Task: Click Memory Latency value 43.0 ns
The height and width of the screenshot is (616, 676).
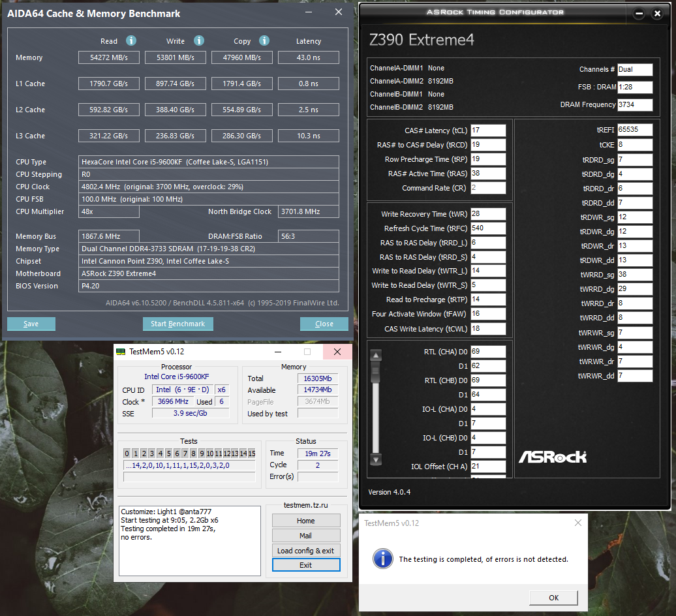Action: tap(308, 57)
